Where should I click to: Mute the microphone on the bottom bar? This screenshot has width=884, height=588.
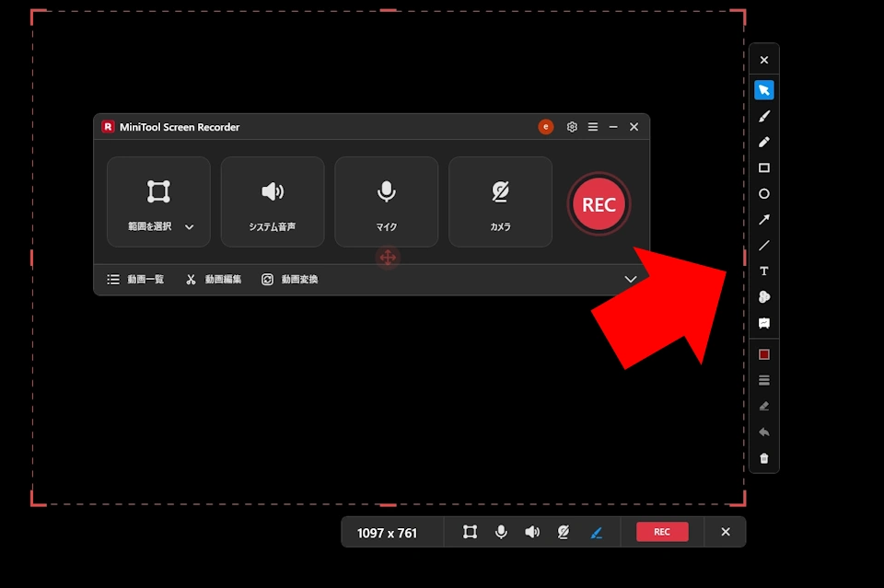(x=501, y=532)
